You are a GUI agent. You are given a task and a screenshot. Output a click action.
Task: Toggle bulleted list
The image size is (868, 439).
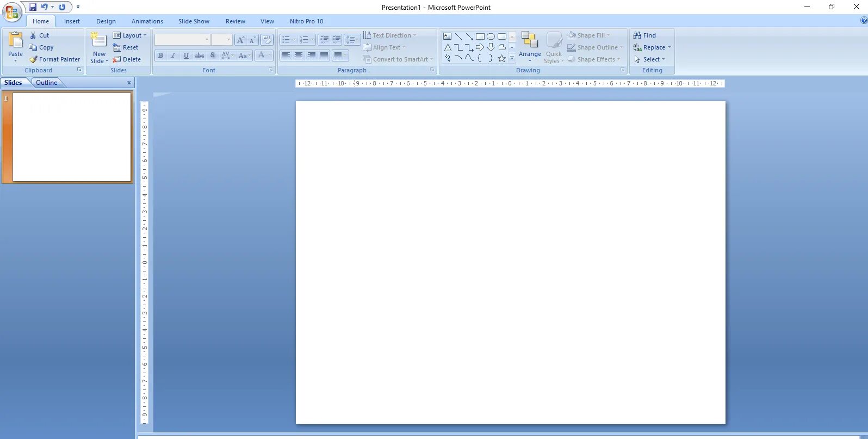pos(288,40)
